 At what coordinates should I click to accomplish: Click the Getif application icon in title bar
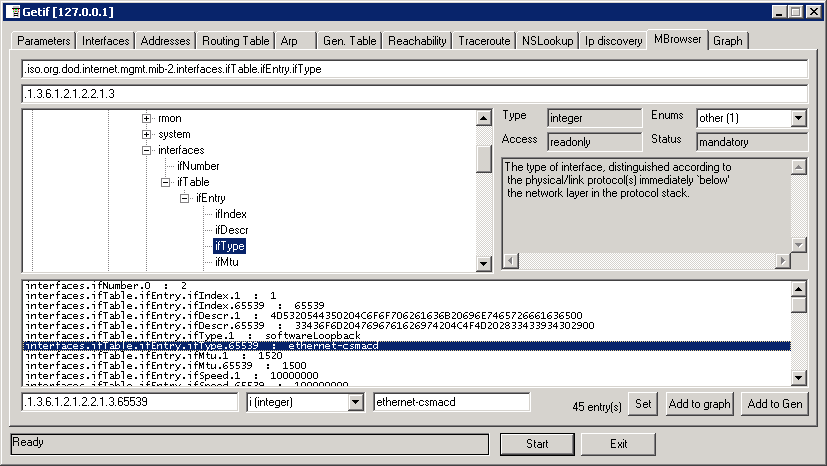11,11
